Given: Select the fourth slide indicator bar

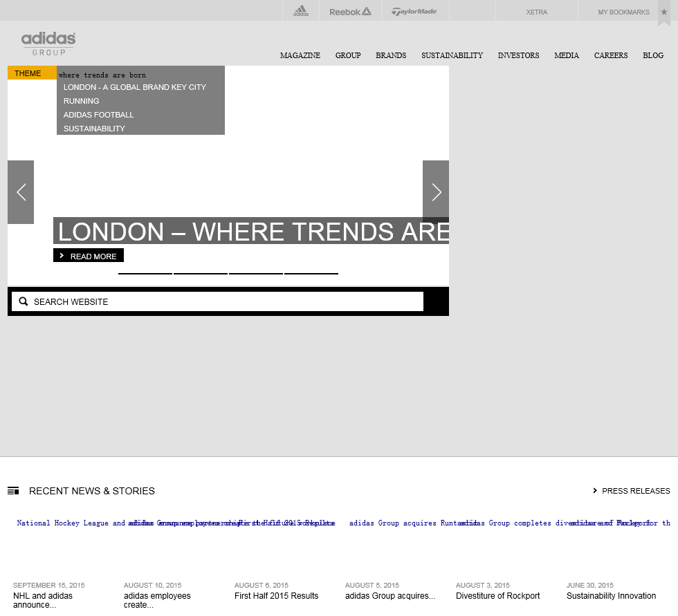Looking at the screenshot, I should [x=311, y=274].
